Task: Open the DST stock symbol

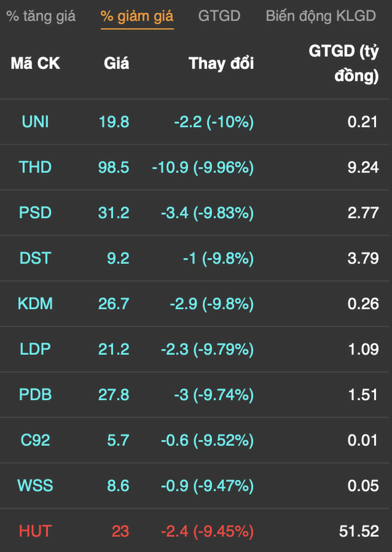Action: (35, 258)
